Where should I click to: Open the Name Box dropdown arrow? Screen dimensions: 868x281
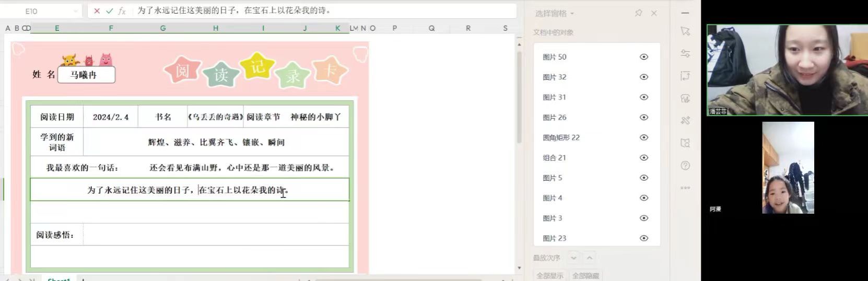pyautogui.click(x=76, y=11)
